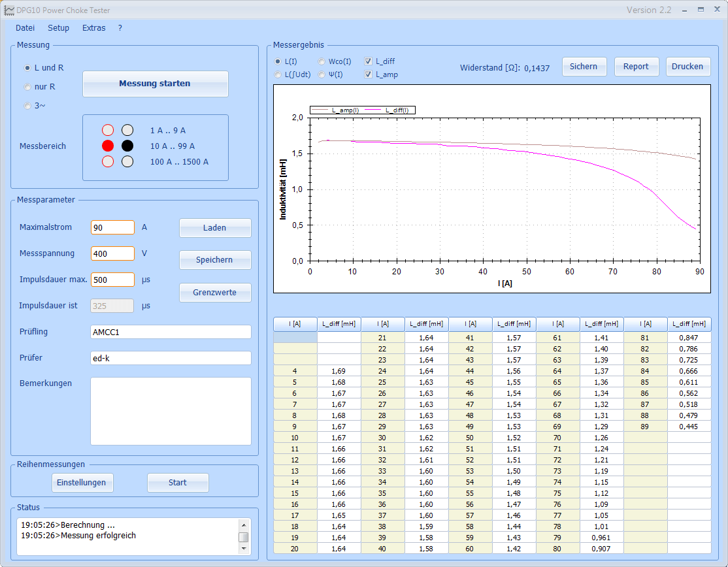Open the Extras menu
728x567 pixels.
click(93, 28)
